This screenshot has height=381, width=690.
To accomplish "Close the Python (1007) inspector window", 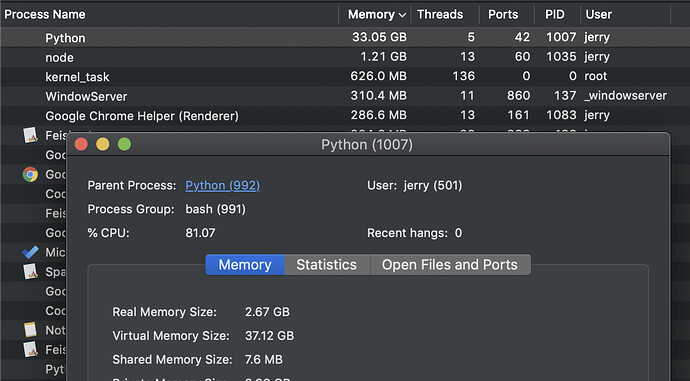I will [81, 144].
